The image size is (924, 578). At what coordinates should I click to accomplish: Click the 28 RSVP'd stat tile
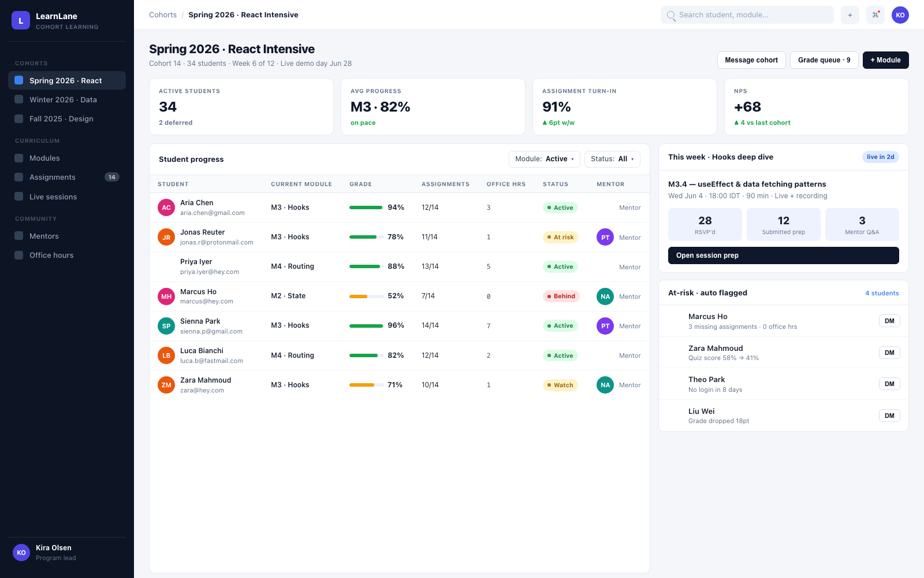tap(705, 224)
